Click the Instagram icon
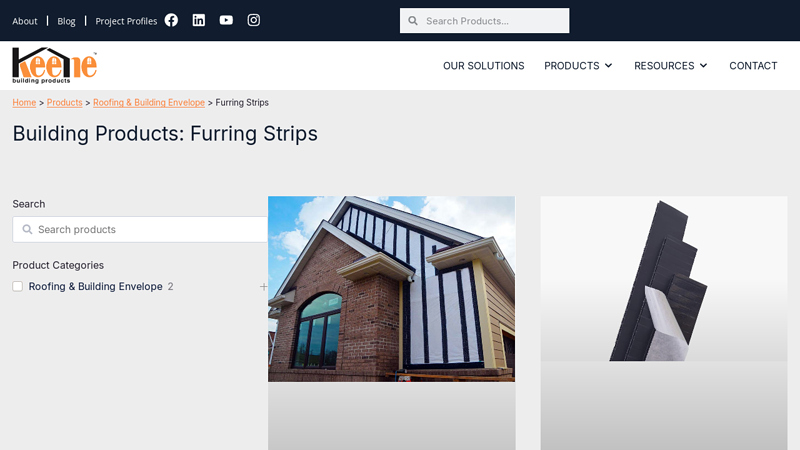The width and height of the screenshot is (800, 450). point(254,20)
